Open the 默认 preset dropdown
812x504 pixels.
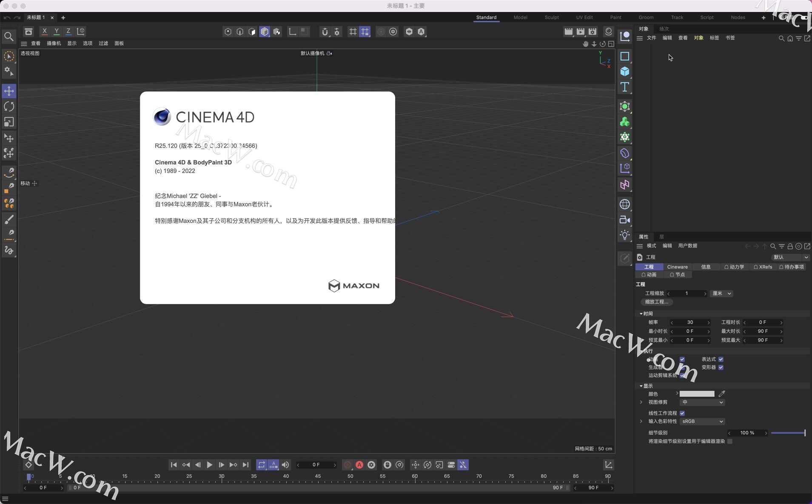pos(790,257)
